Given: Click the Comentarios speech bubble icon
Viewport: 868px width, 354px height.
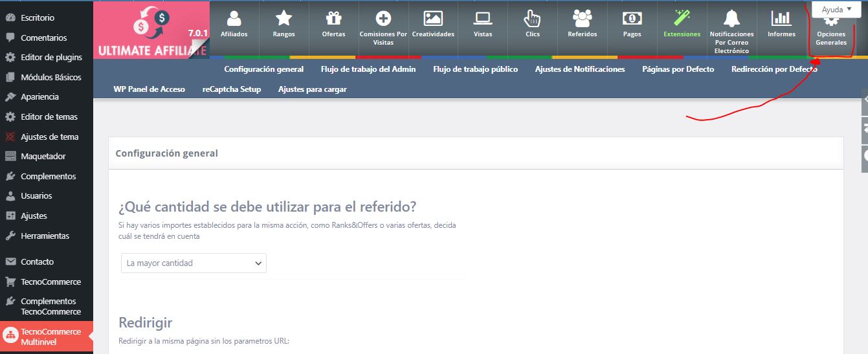Looking at the screenshot, I should [x=10, y=38].
